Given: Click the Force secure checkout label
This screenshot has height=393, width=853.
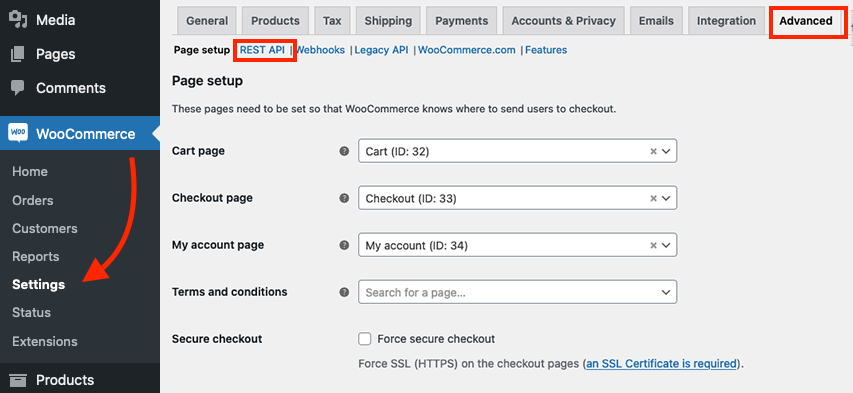Looking at the screenshot, I should [x=436, y=339].
